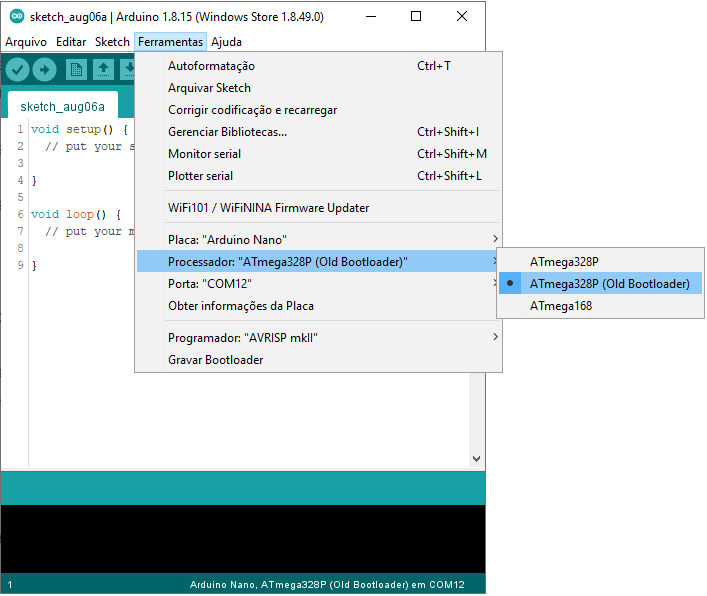Click Obter informações da Placa
The width and height of the screenshot is (707, 596).
[319, 306]
